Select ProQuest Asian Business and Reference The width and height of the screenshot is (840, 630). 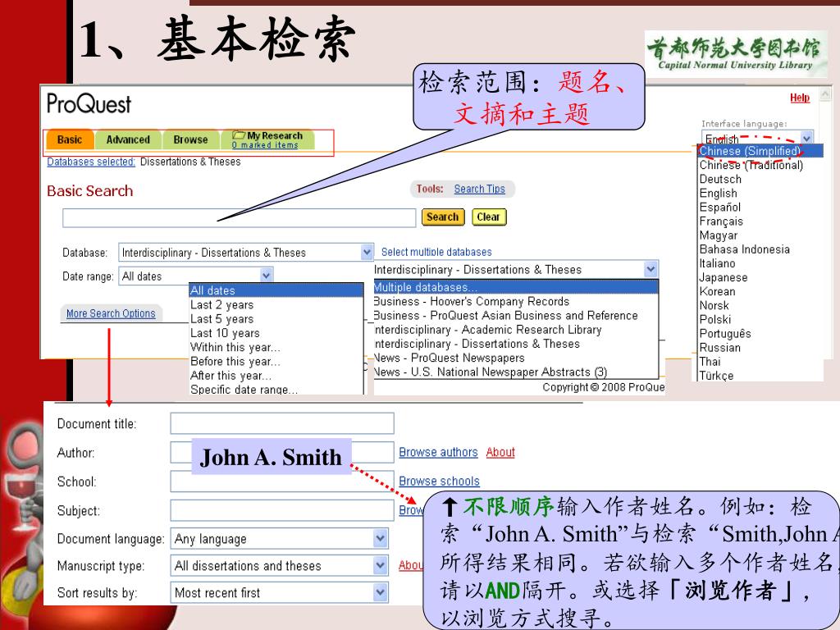click(516, 315)
